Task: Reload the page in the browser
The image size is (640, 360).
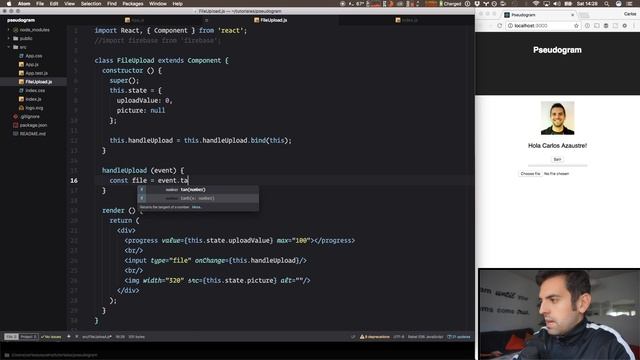Action: pyautogui.click(x=499, y=26)
